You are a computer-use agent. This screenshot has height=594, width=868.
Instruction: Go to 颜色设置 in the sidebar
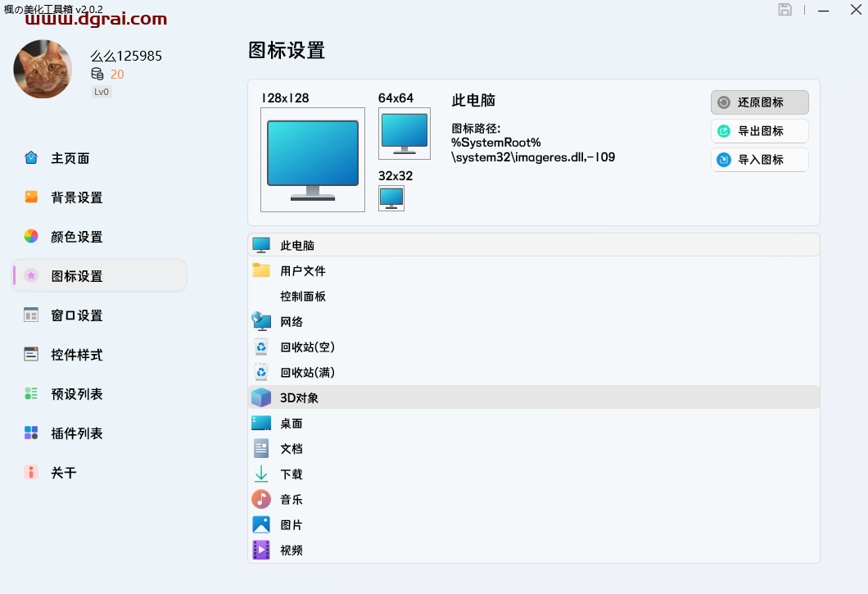click(100, 237)
